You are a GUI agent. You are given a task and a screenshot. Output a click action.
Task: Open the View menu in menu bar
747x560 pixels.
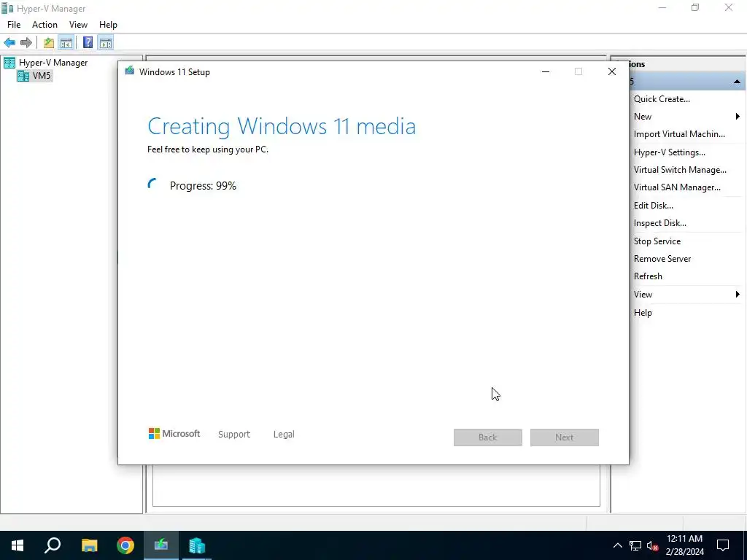coord(78,25)
